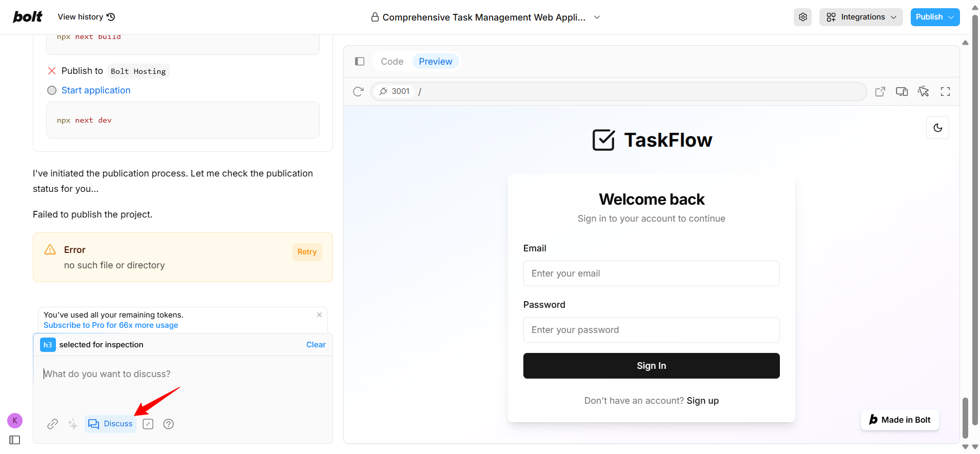The height and width of the screenshot is (454, 980).
Task: Click the Sign In button
Action: 651,366
